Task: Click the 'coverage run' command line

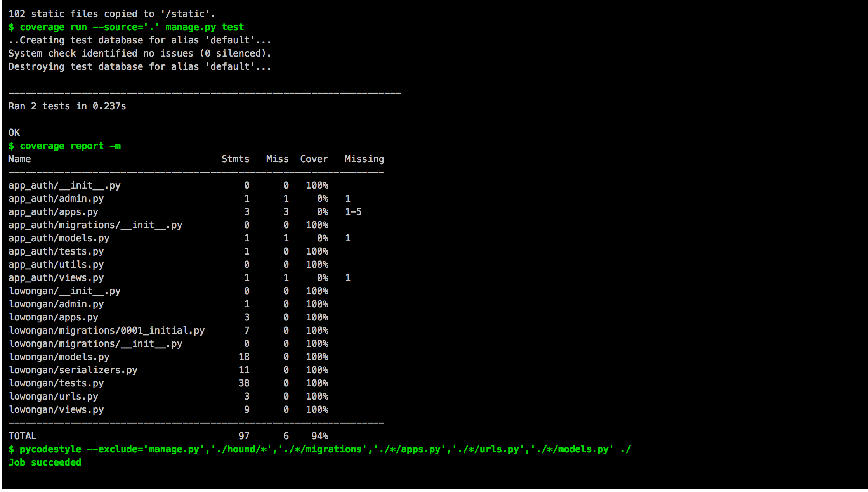Action: (126, 27)
